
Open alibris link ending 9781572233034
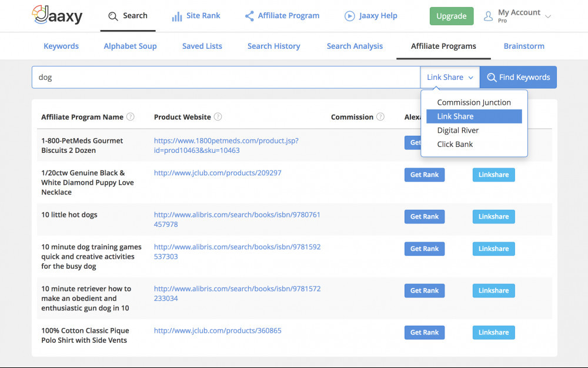[237, 293]
